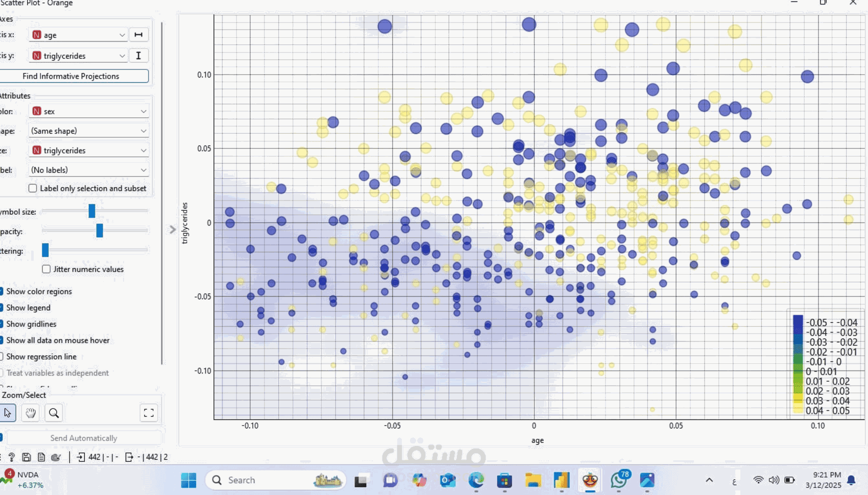Open Shape dropdown showing Same shape

click(x=89, y=131)
